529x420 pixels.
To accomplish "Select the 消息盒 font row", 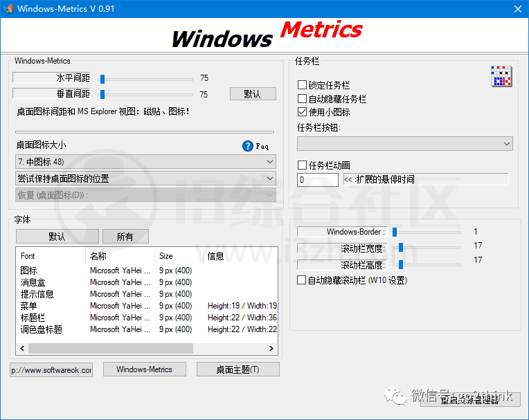I will click(x=147, y=282).
